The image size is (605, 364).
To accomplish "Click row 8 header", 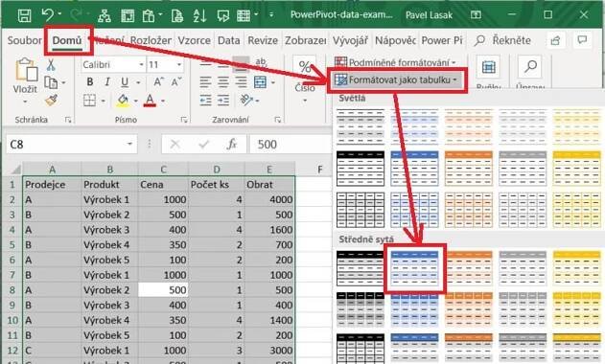I will [x=12, y=290].
